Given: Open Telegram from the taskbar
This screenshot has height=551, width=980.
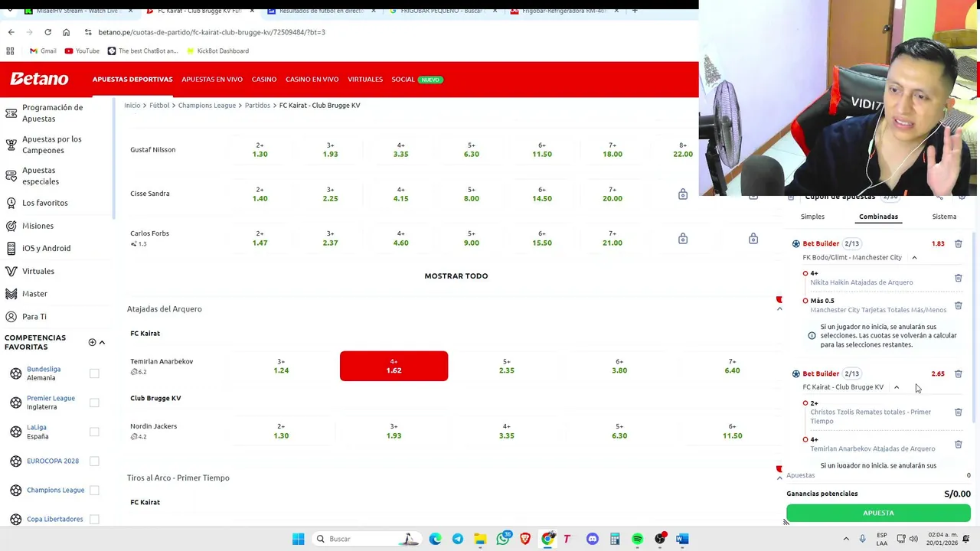Looking at the screenshot, I should [x=457, y=539].
